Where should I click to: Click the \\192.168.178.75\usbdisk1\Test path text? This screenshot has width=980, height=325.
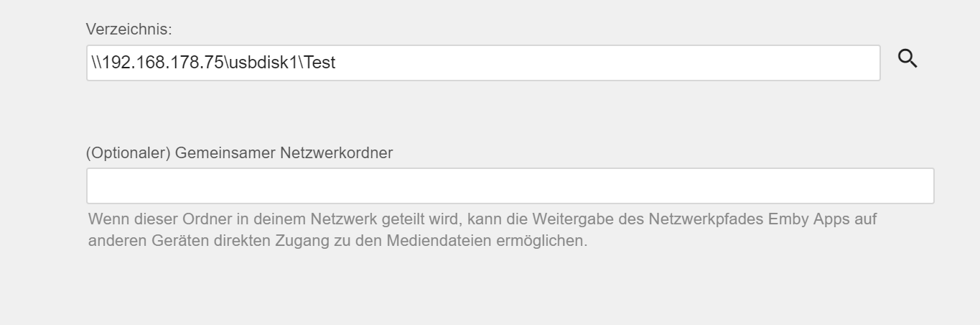214,63
